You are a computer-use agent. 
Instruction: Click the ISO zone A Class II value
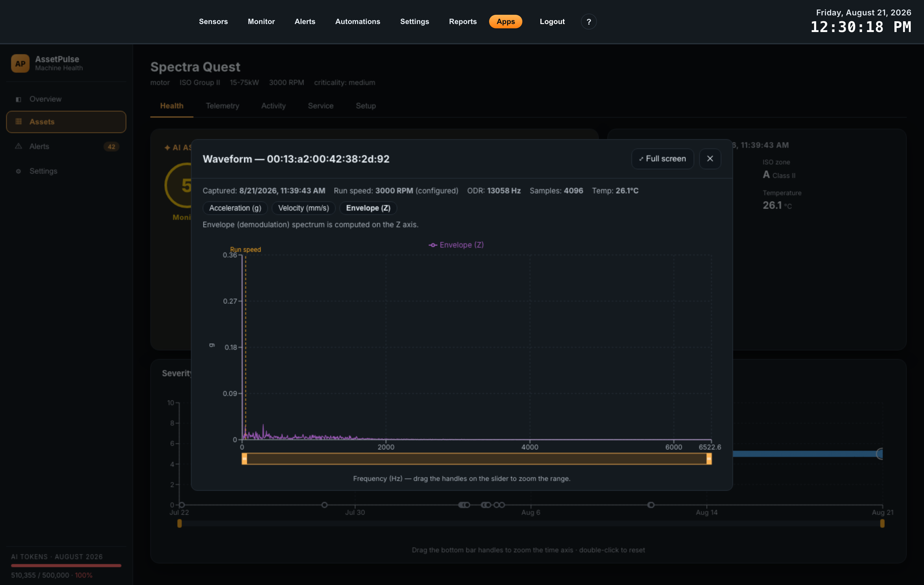(x=779, y=175)
